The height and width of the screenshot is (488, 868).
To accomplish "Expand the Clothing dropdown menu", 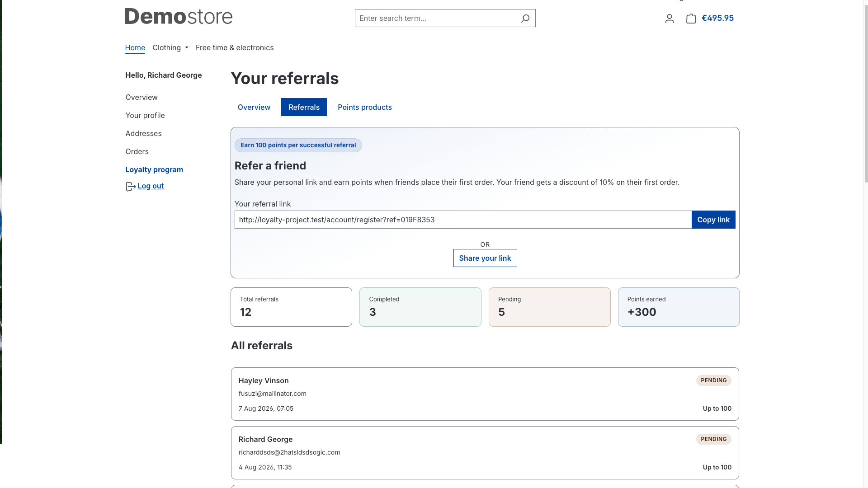I will tap(170, 47).
